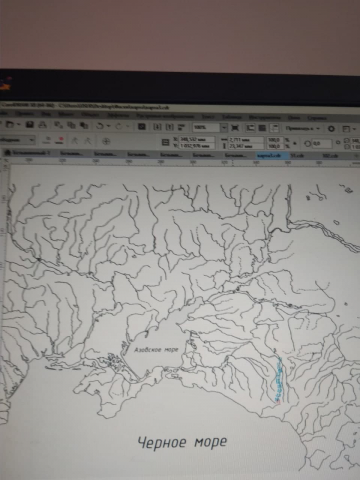Click the Print icon
The width and height of the screenshot is (360, 480).
tap(42, 125)
